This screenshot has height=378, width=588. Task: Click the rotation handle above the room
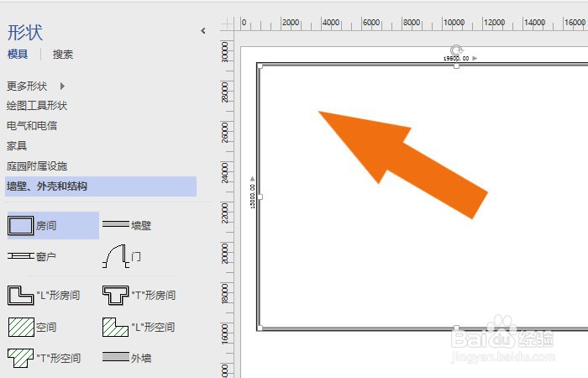[x=456, y=50]
